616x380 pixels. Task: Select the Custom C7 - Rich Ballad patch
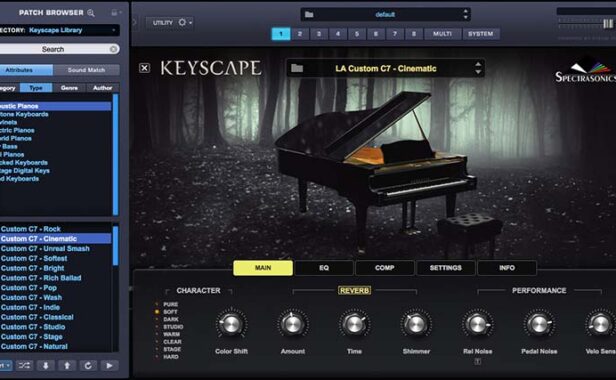pos(55,278)
